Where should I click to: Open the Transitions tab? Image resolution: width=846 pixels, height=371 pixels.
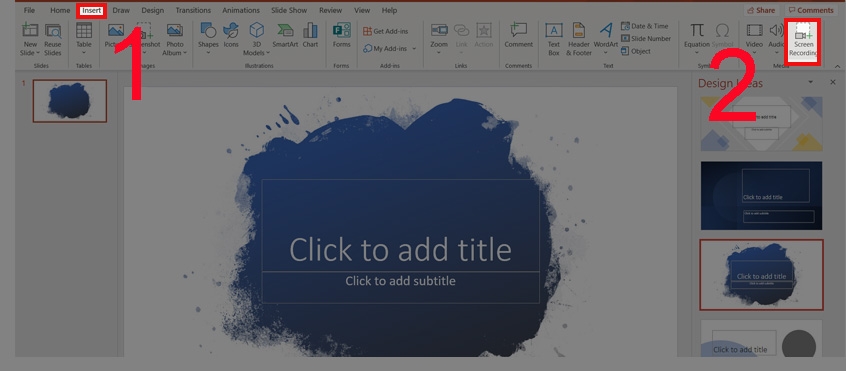click(x=193, y=10)
